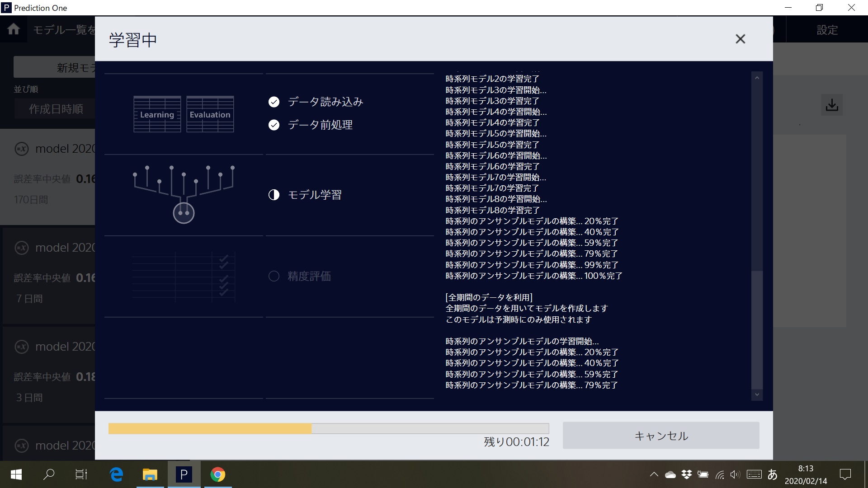This screenshot has width=868, height=488.
Task: Click the checkmark beside データ前処理
Action: [x=274, y=125]
